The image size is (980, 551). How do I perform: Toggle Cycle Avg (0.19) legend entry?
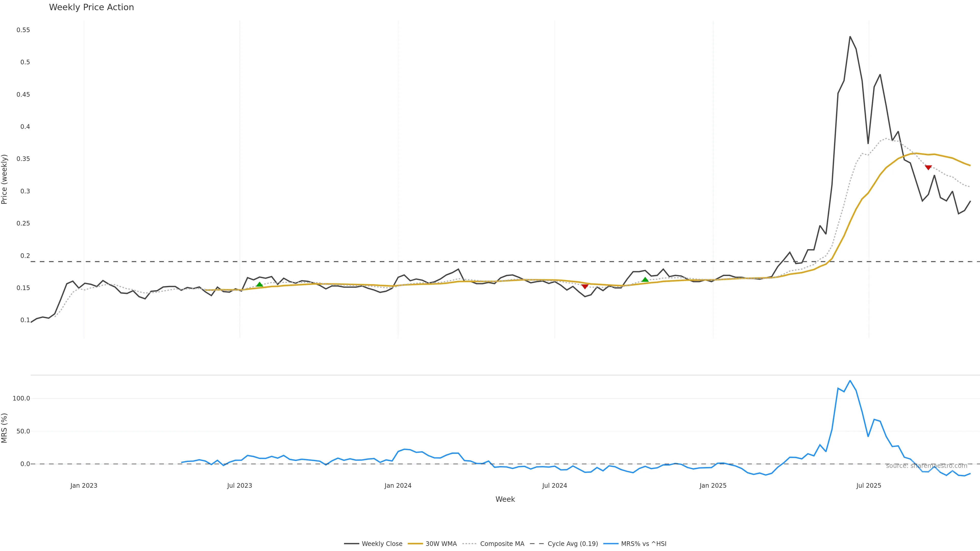click(x=572, y=544)
